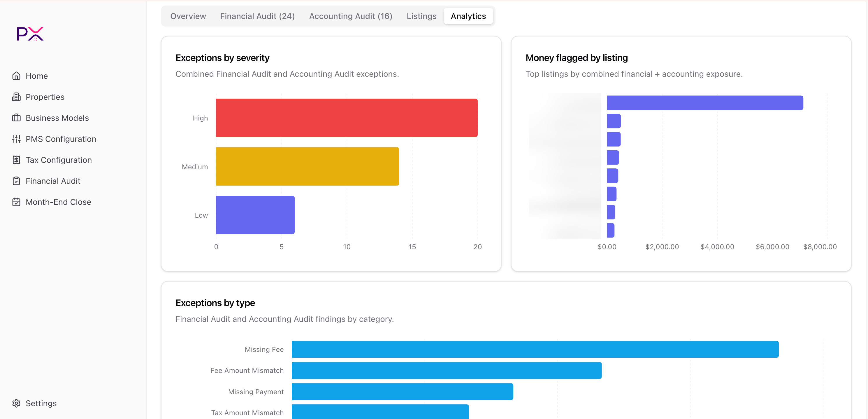Click the Settings gear icon
The height and width of the screenshot is (419, 868).
coord(16,403)
